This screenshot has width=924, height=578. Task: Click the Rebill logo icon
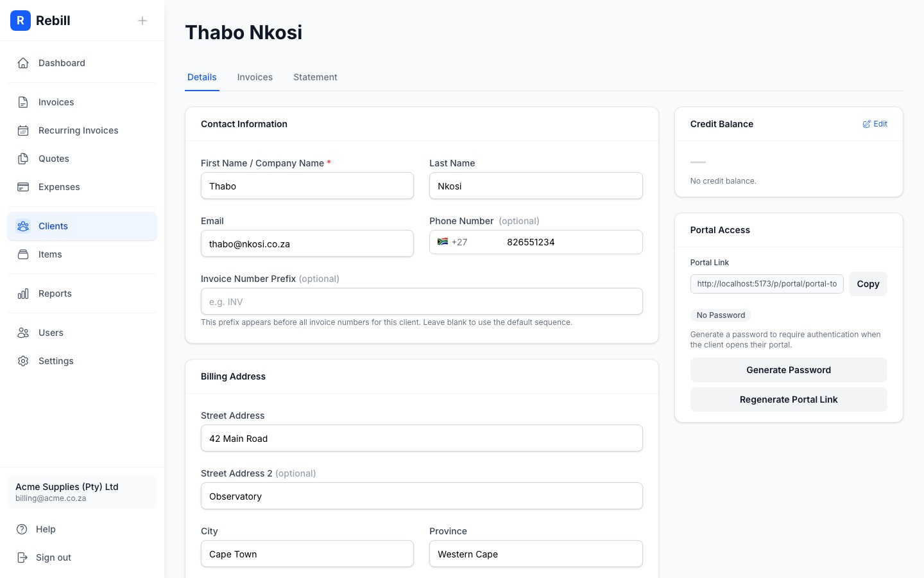[21, 21]
